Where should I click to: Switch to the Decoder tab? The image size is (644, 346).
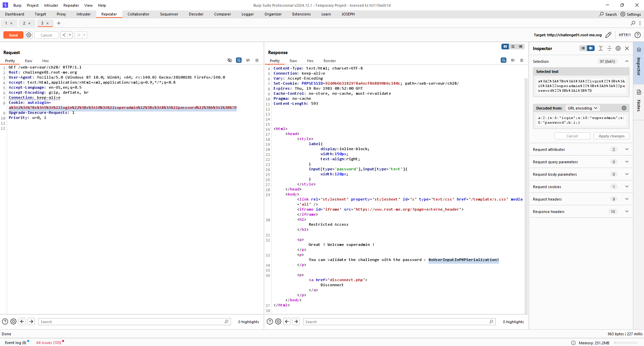click(x=196, y=14)
